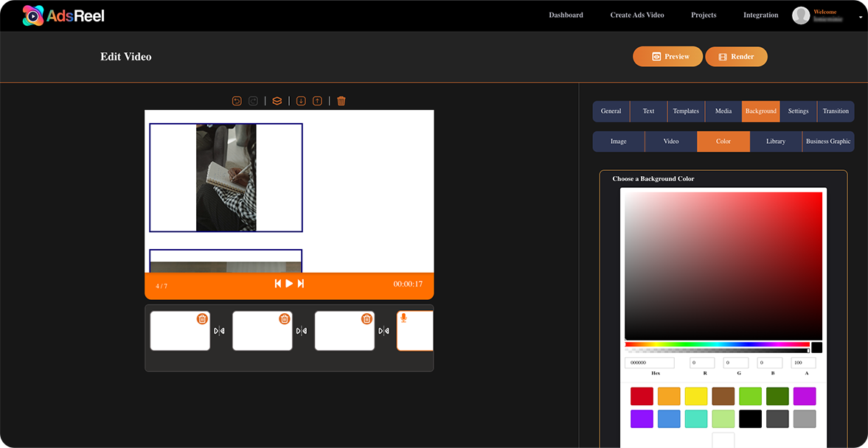
Task: Select the transition icon between the first two slides
Action: pyautogui.click(x=220, y=331)
